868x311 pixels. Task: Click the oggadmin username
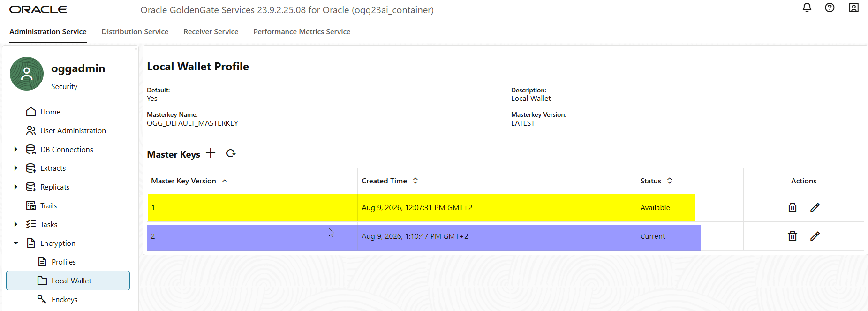click(78, 68)
